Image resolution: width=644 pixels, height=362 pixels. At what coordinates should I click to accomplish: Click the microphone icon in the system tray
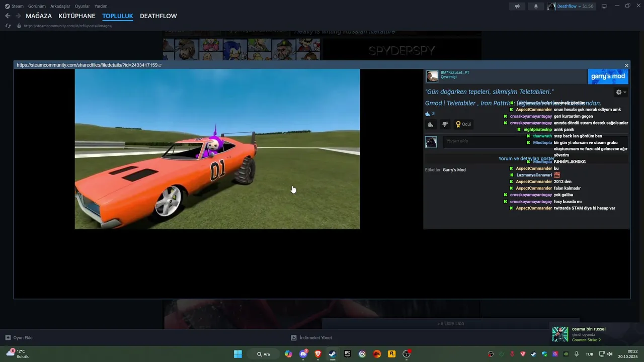click(x=577, y=354)
